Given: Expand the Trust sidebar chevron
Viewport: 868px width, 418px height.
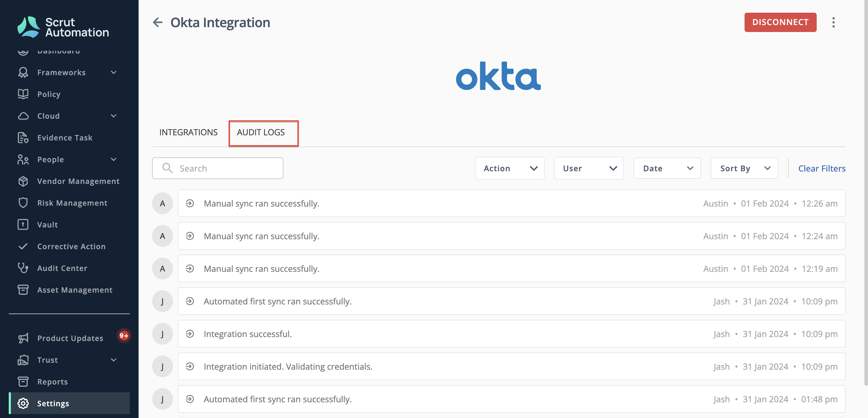Looking at the screenshot, I should [x=114, y=360].
